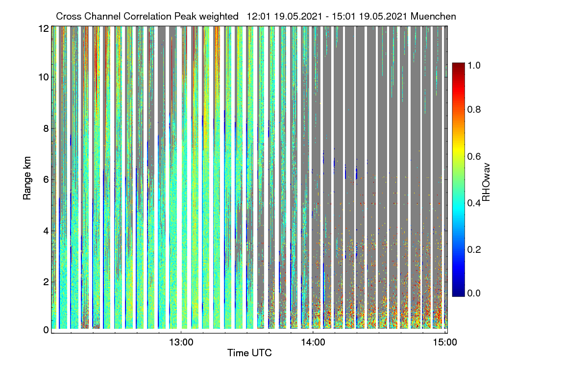This screenshot has height=392, width=588.
Task: Click the '14:00' time axis label
Action: (x=313, y=343)
